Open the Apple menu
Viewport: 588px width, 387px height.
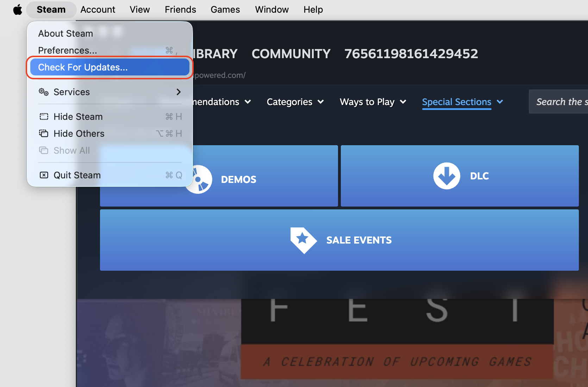point(17,10)
